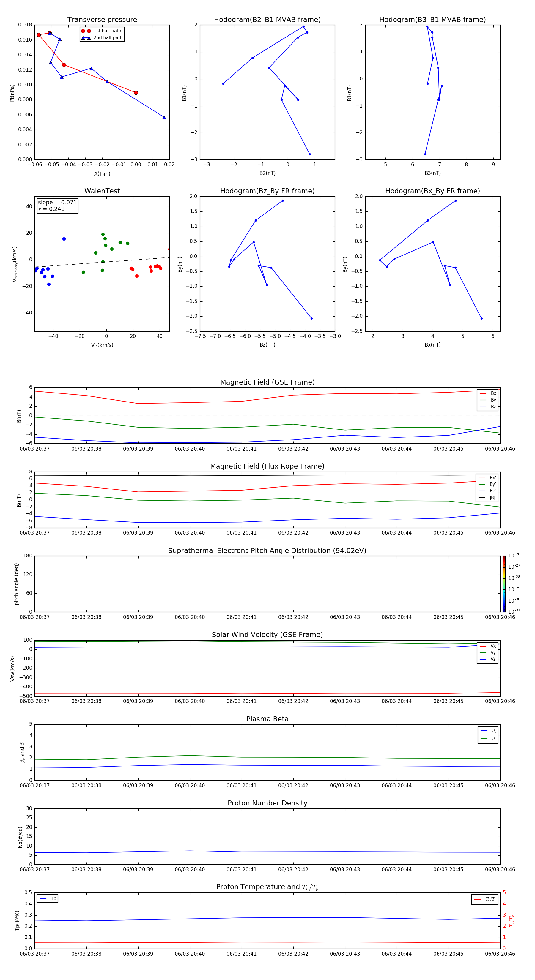Click Bz' legend entry in Flux Rope plot

(x=487, y=491)
